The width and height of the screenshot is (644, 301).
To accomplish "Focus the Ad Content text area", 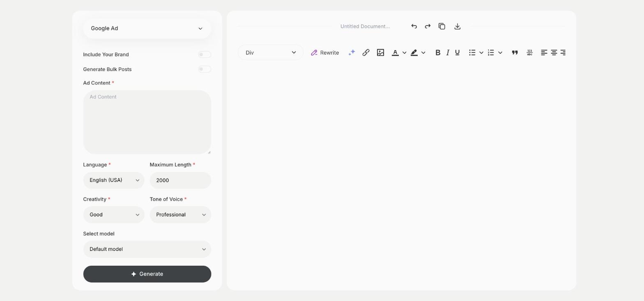I will point(147,122).
